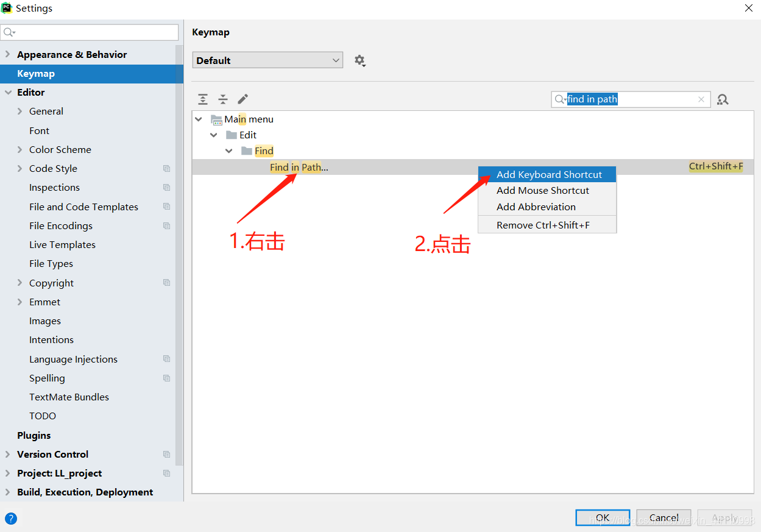Click Expand All icon in Keymap toolbar

[x=203, y=99]
